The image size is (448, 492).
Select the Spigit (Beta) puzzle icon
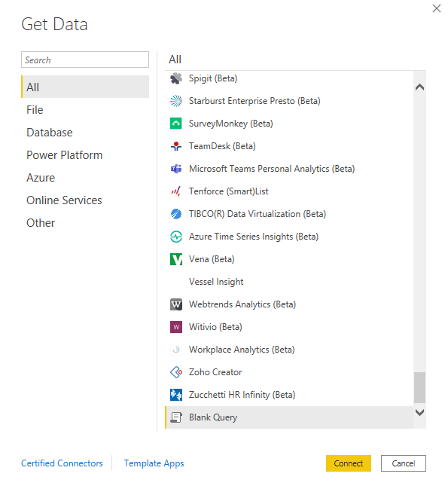[x=176, y=78]
